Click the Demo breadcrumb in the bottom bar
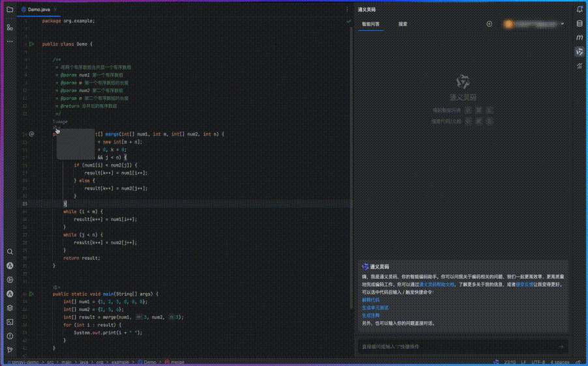This screenshot has height=366, width=588. pyautogui.click(x=147, y=362)
